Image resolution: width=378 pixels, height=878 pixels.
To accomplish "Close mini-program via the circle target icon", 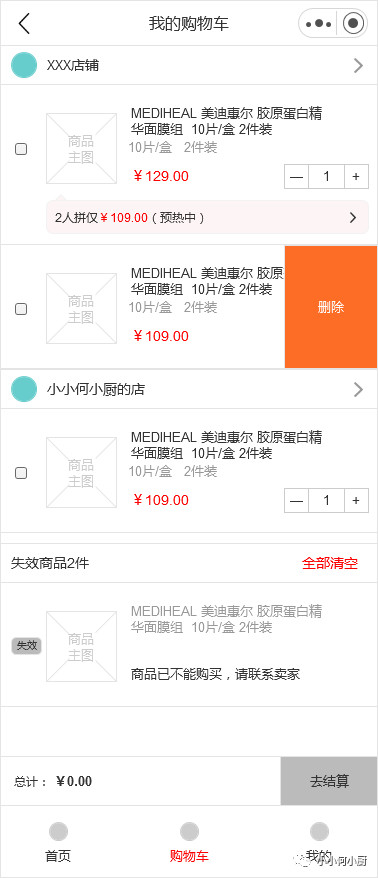I will tap(353, 24).
